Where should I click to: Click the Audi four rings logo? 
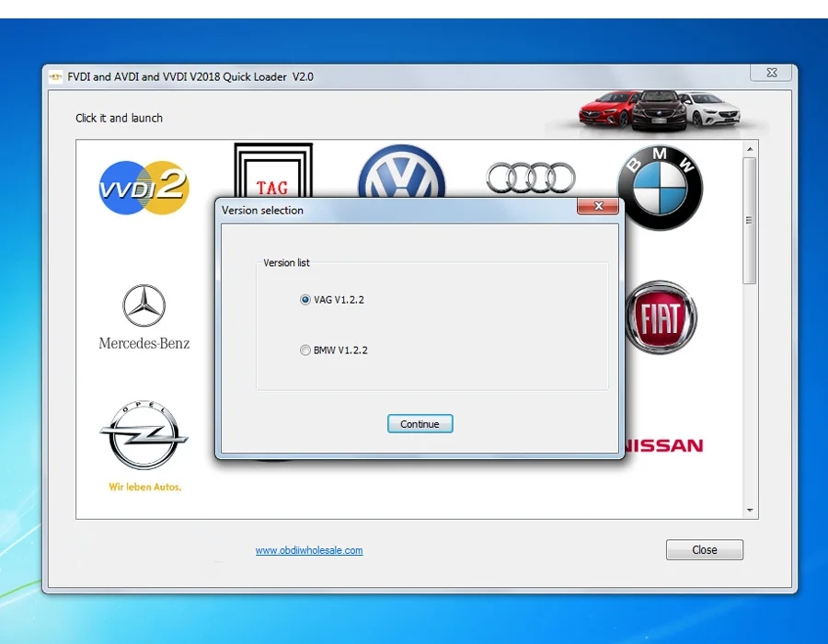click(531, 178)
